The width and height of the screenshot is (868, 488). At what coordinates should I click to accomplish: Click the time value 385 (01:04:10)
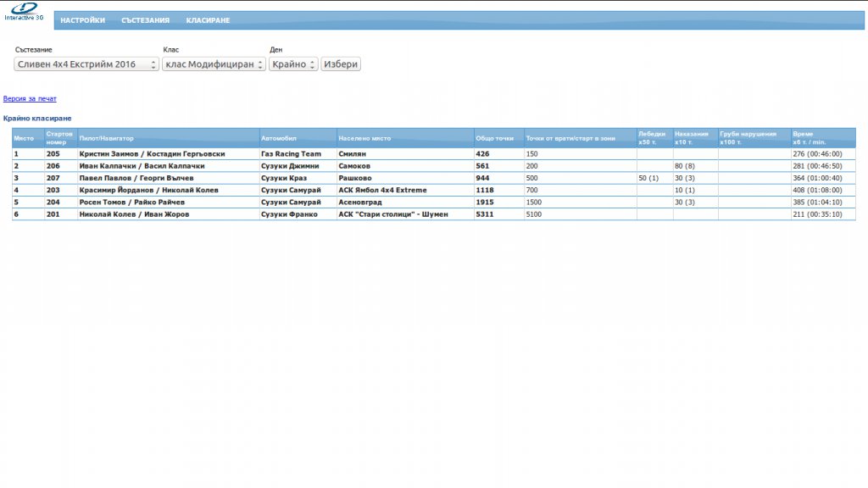point(817,202)
